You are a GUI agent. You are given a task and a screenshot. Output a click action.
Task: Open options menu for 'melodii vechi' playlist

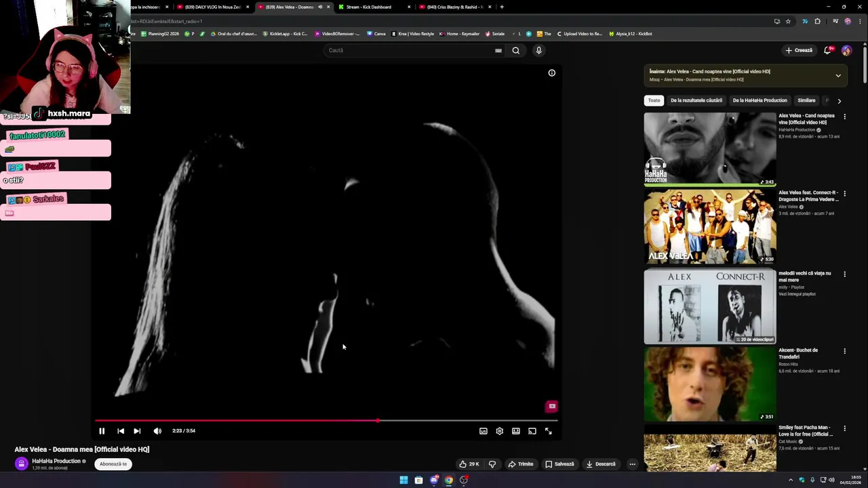(844, 274)
